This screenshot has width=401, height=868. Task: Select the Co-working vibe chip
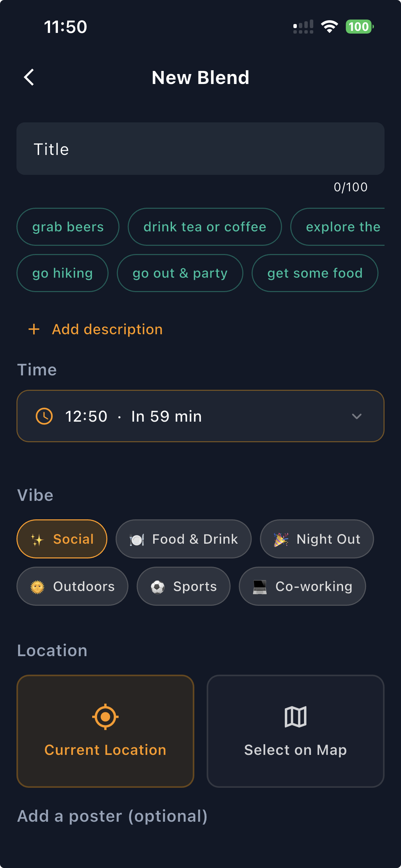click(x=302, y=586)
